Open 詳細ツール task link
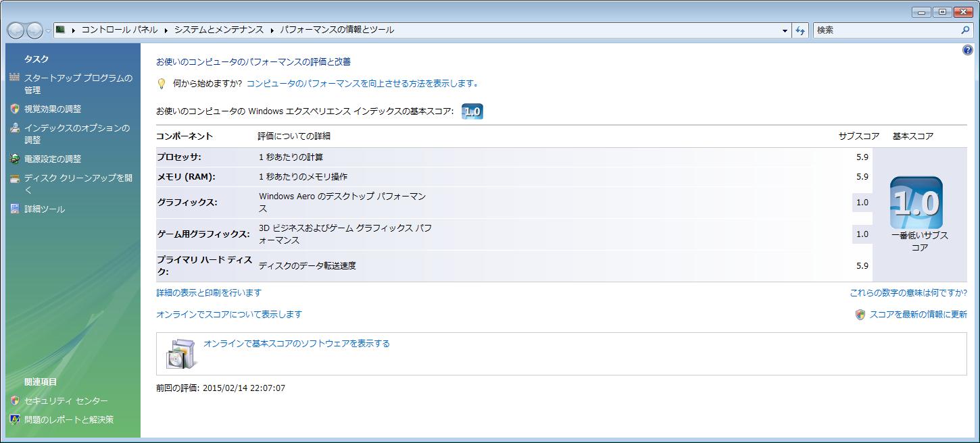Screen dimensions: 980x443 coord(45,209)
